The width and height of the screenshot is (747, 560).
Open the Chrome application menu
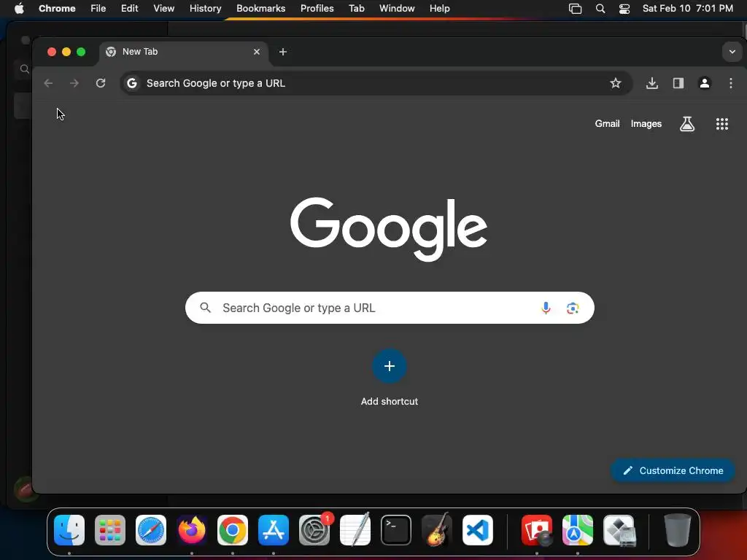(x=57, y=9)
